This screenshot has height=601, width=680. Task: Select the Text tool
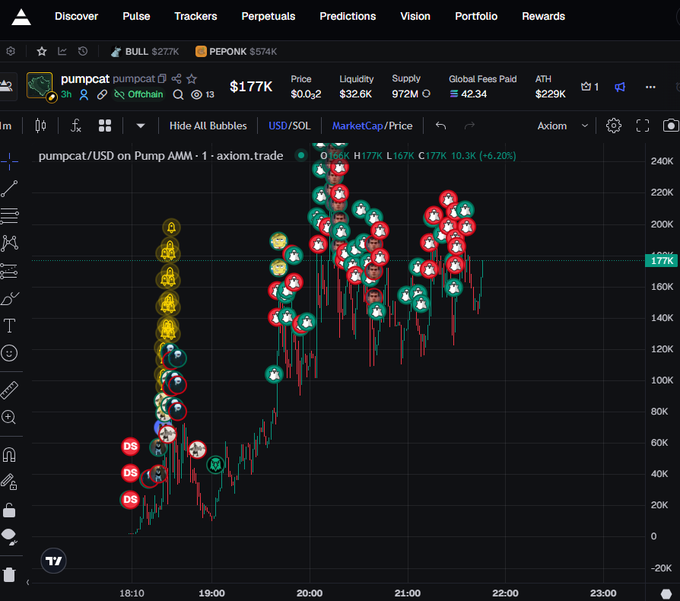click(x=10, y=326)
